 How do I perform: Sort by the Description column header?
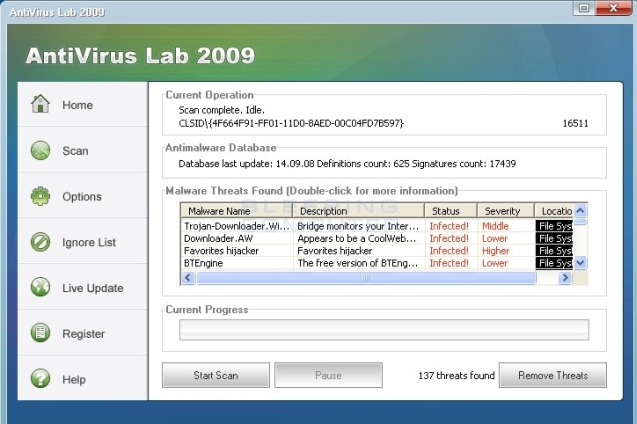[x=359, y=211]
